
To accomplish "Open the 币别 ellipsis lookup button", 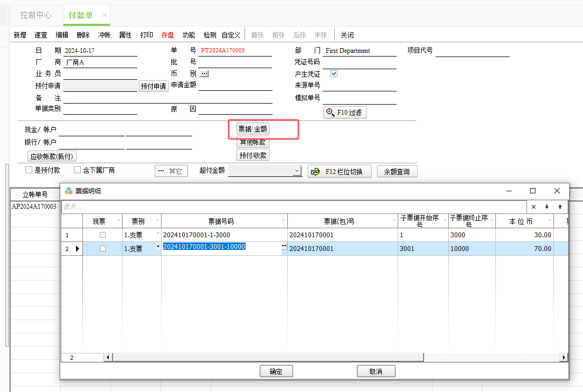I will (x=204, y=73).
